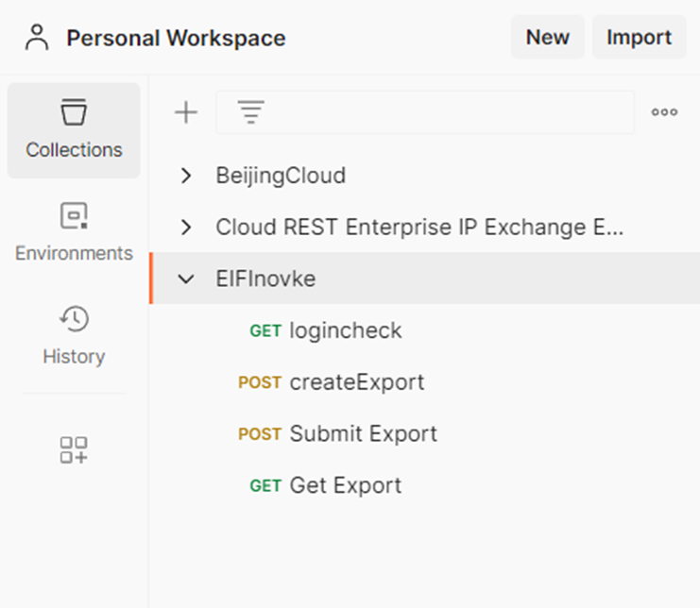This screenshot has width=700, height=608.
Task: Open the History clock icon
Action: 74,318
